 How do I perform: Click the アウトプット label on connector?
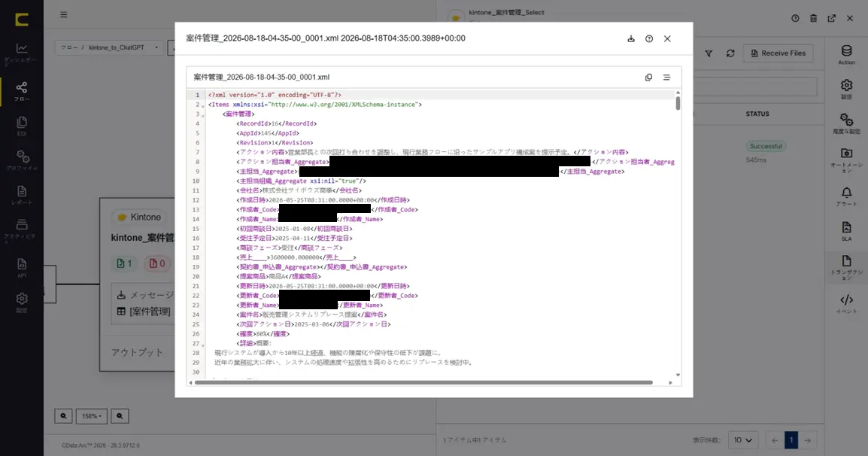(x=137, y=352)
